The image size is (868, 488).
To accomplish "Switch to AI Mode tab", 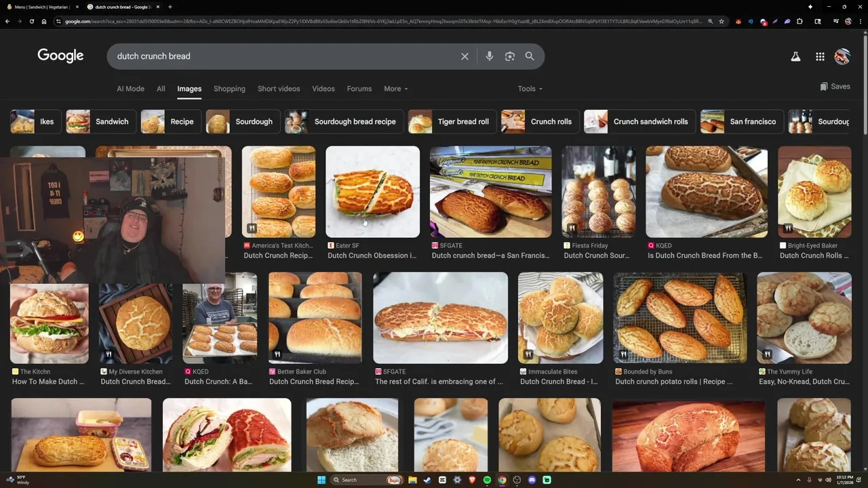I will tap(131, 89).
